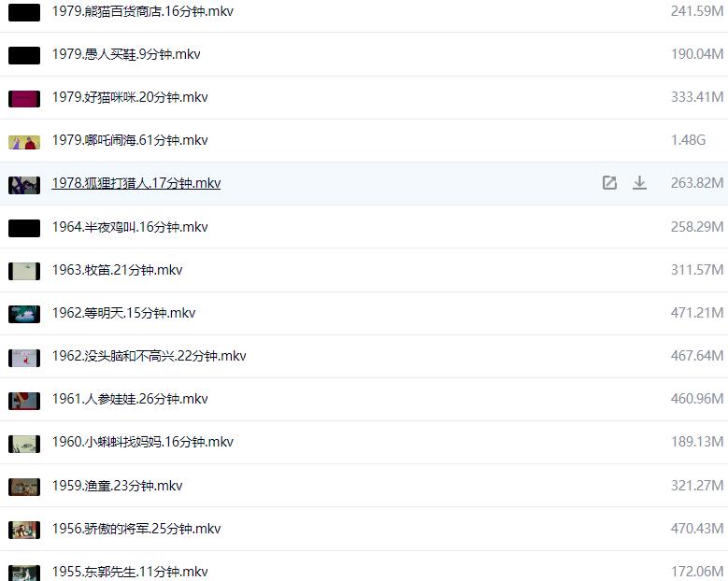Open the 1964.半夜鸡叫.16分钟.mkv file
The image size is (728, 581).
pyautogui.click(x=130, y=227)
